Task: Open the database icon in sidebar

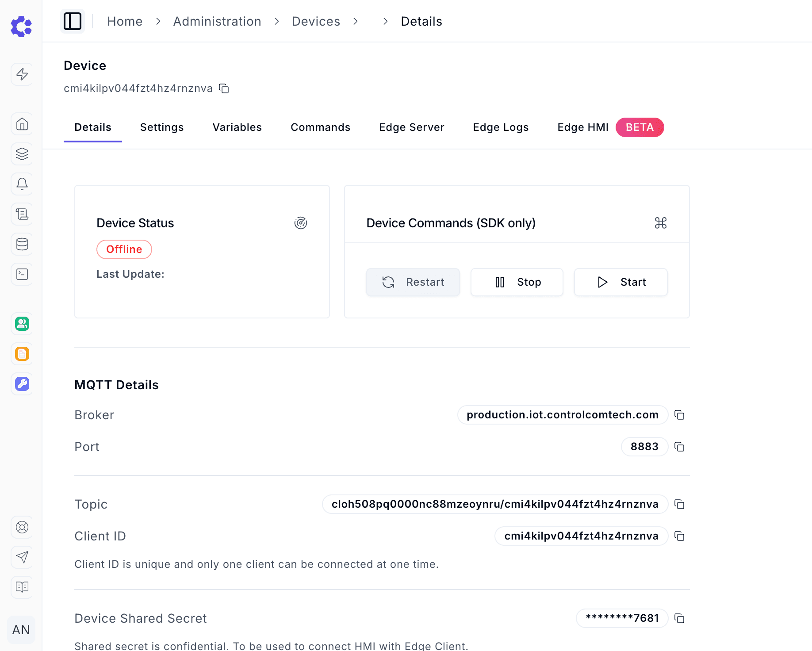Action: pos(22,244)
